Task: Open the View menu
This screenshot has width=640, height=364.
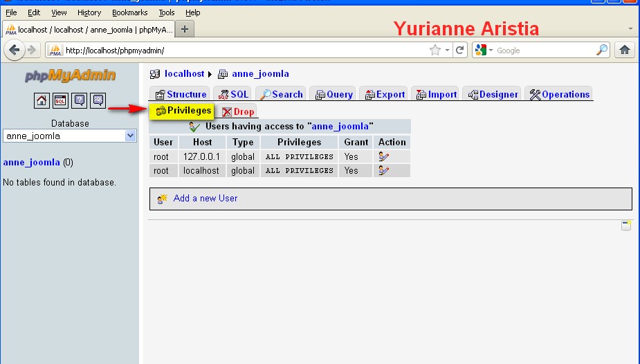Action: point(59,12)
